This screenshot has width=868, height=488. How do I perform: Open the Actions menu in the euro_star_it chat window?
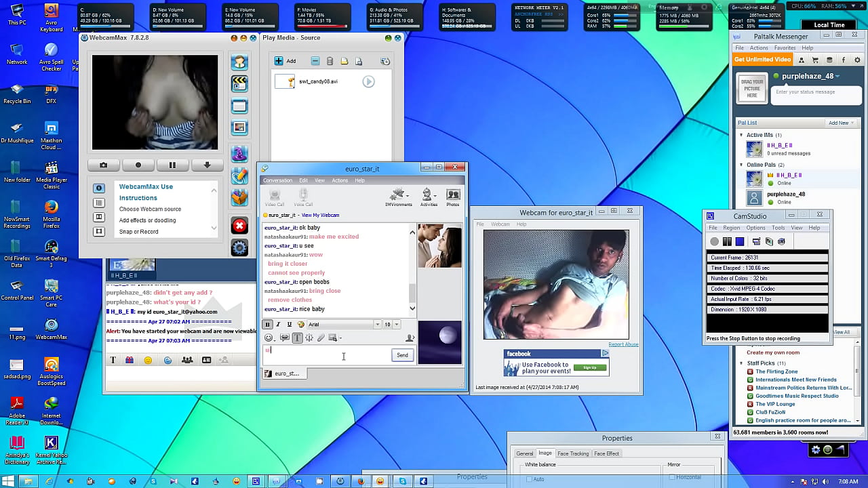340,180
